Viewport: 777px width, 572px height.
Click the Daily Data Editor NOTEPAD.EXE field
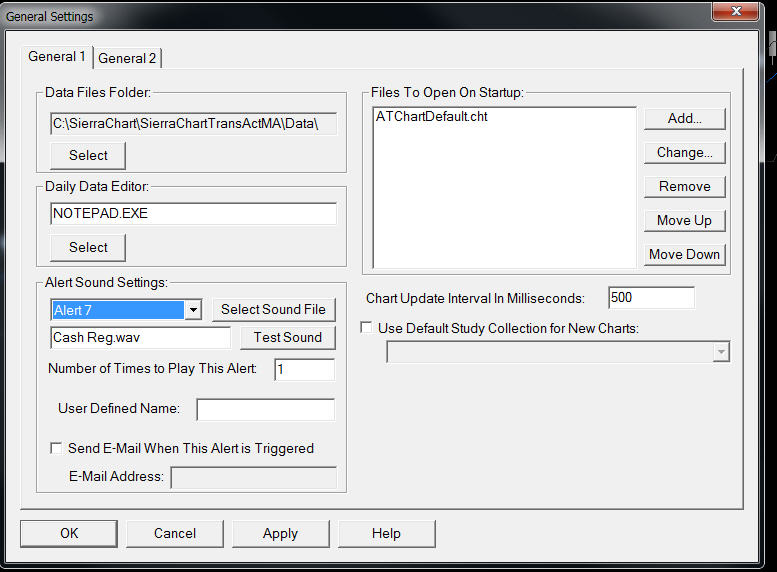tap(194, 214)
